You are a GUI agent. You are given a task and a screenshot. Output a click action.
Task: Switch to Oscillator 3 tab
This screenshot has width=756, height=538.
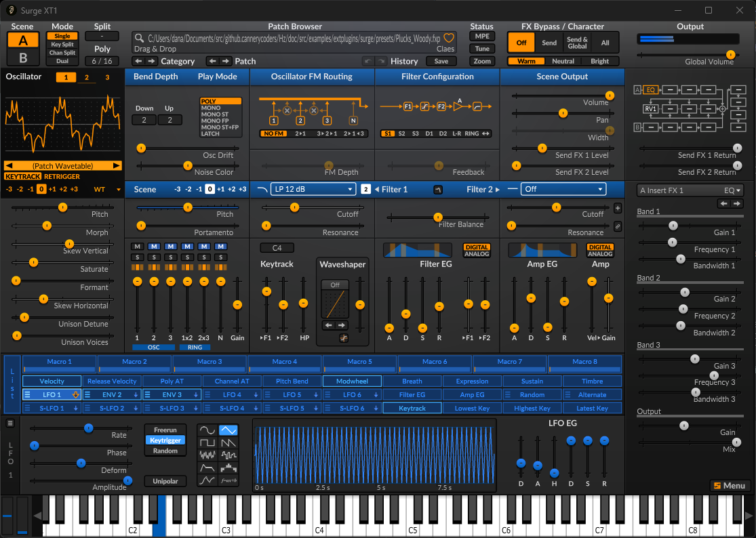tap(107, 77)
